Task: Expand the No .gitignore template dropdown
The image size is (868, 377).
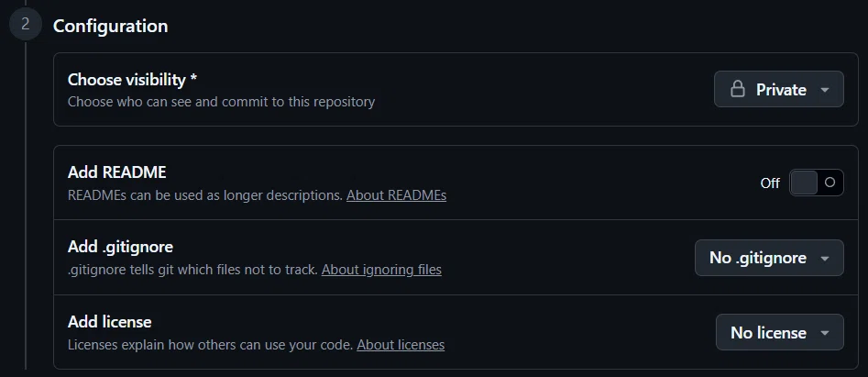Action: 768,258
